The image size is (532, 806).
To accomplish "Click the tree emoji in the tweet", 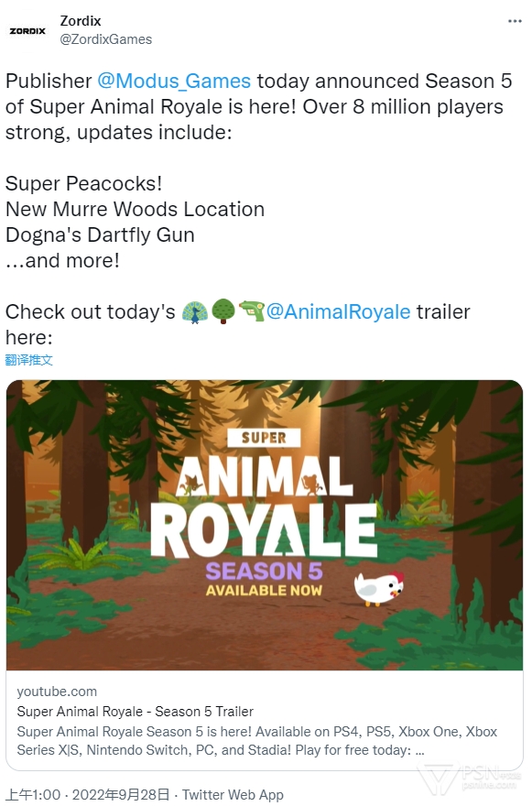I will point(223,311).
